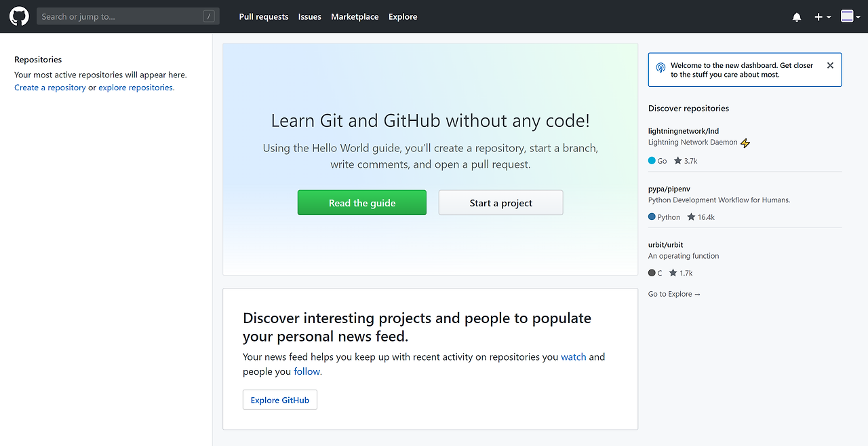Click the slash shortcut key hint
This screenshot has width=868, height=446.
tap(209, 16)
